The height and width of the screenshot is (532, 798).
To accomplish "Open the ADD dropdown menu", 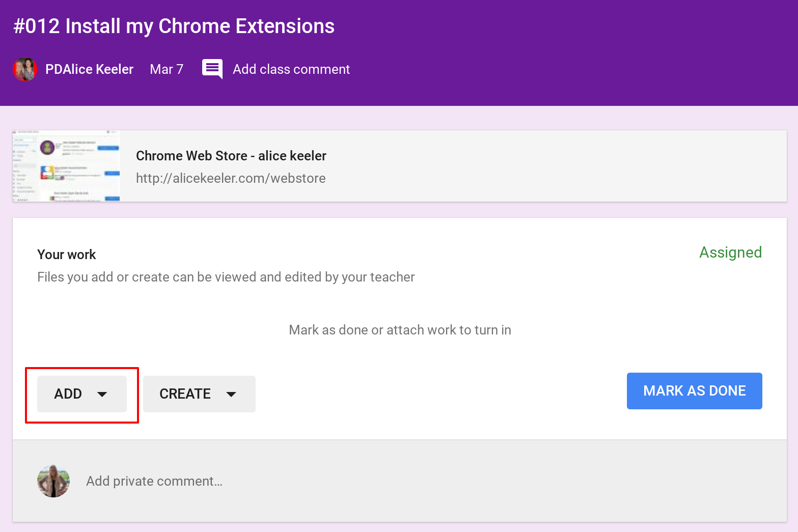I will (82, 394).
